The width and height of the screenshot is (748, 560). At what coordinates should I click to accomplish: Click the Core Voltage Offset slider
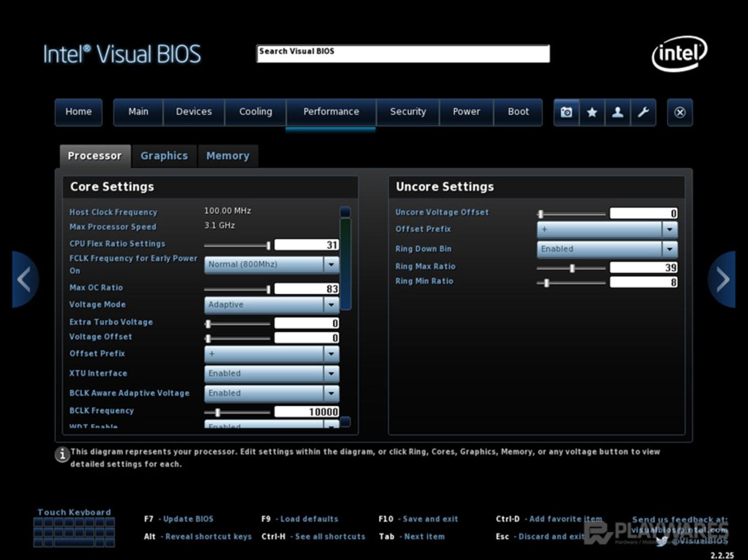click(237, 338)
